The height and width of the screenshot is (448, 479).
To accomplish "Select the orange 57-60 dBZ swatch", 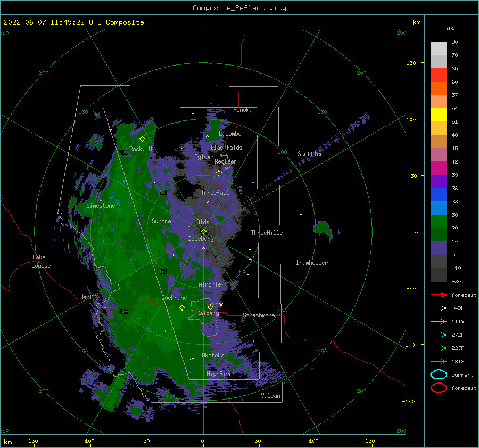I will [x=439, y=88].
